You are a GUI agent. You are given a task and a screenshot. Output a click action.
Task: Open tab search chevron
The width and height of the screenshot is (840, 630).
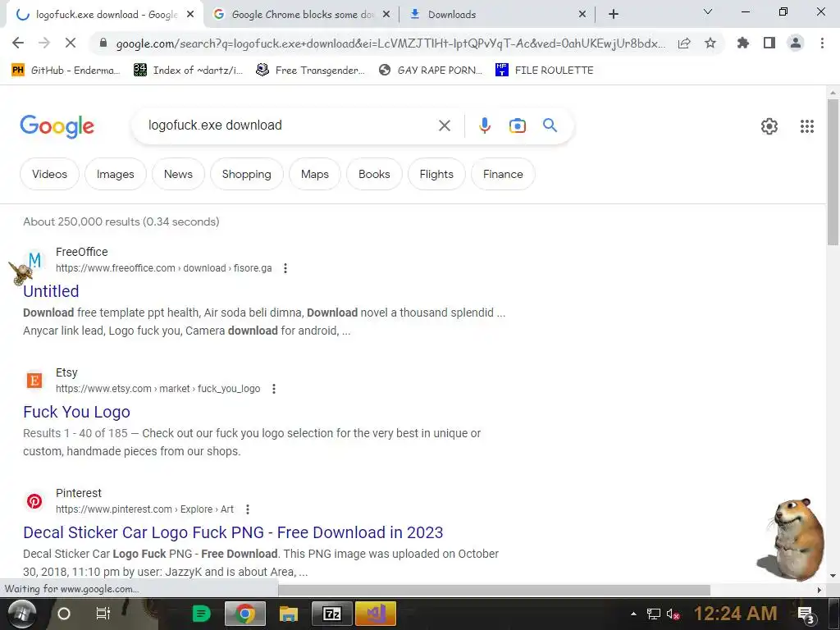(708, 11)
